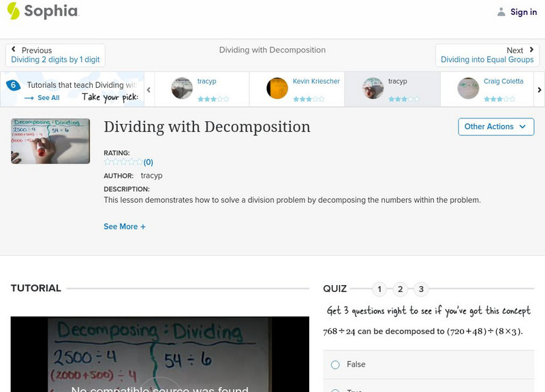
Task: Open next lesson Dividing into Equal Groups
Action: (x=489, y=59)
